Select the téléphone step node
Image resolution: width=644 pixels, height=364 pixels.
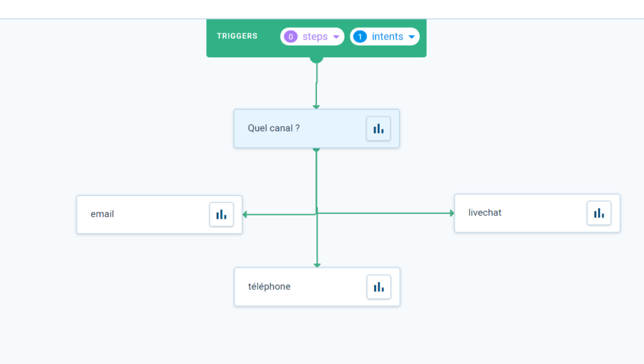(x=317, y=287)
